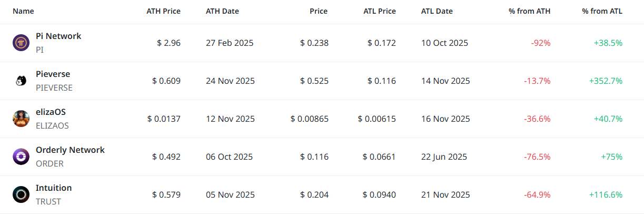Click the Pi Network coin logo icon

(x=21, y=43)
